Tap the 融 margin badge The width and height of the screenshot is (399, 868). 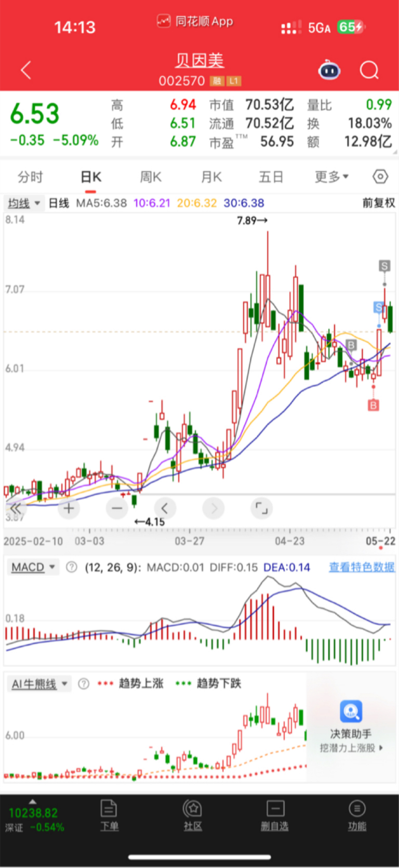coord(217,81)
